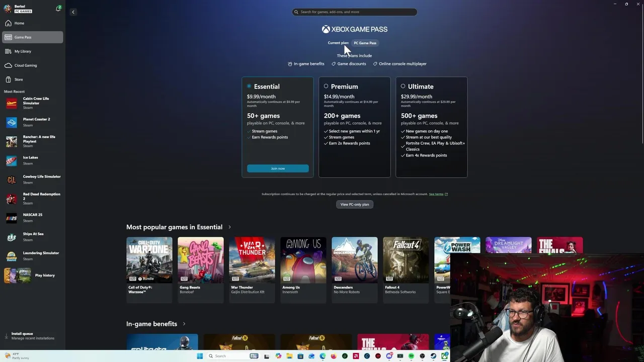The width and height of the screenshot is (644, 362).
Task: Open Microsoft Store from the taskbar
Action: (x=300, y=356)
